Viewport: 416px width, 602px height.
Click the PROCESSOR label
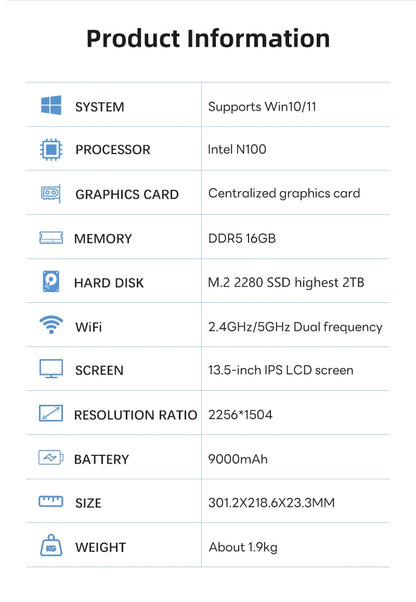(113, 150)
